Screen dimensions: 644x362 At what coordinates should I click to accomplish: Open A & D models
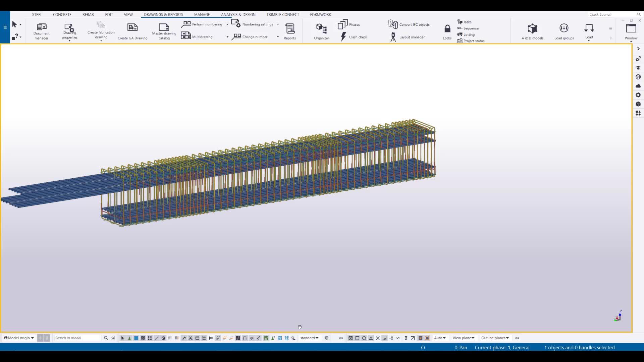532,31
